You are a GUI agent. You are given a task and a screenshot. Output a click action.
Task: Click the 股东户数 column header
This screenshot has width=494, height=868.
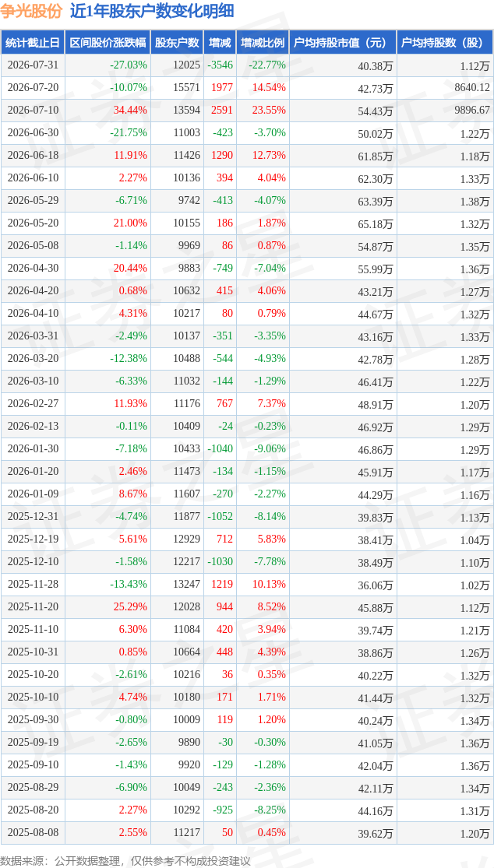(x=177, y=43)
